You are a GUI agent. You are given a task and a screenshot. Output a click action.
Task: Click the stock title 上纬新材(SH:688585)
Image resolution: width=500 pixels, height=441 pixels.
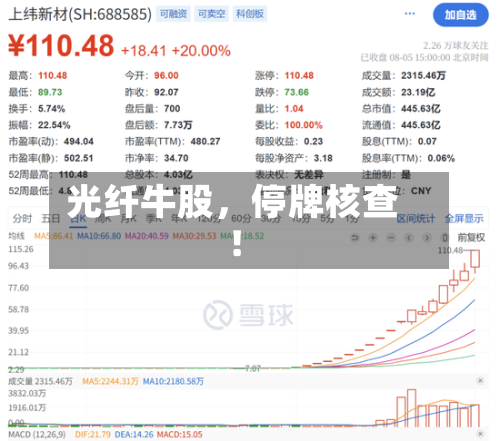(x=80, y=14)
